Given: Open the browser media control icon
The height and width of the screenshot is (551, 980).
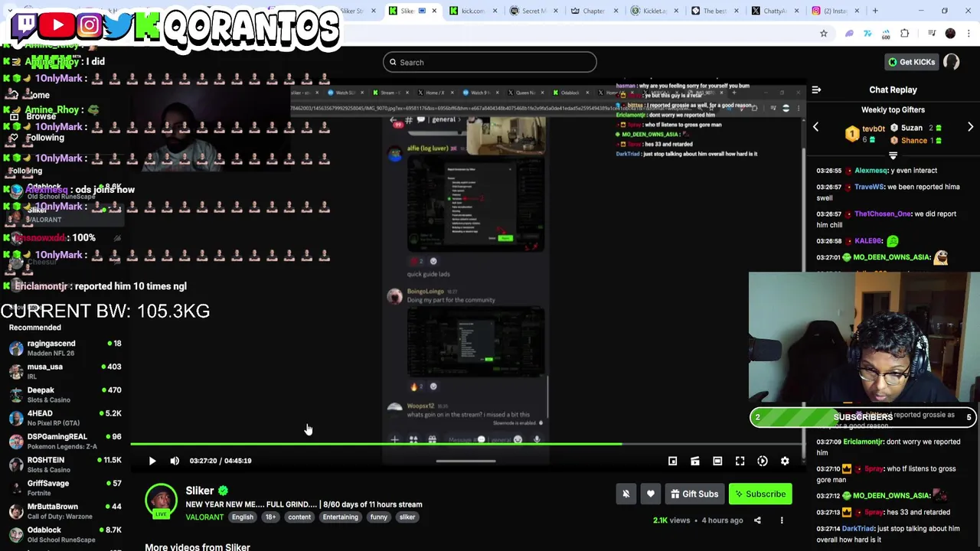Looking at the screenshot, I should coord(931,34).
